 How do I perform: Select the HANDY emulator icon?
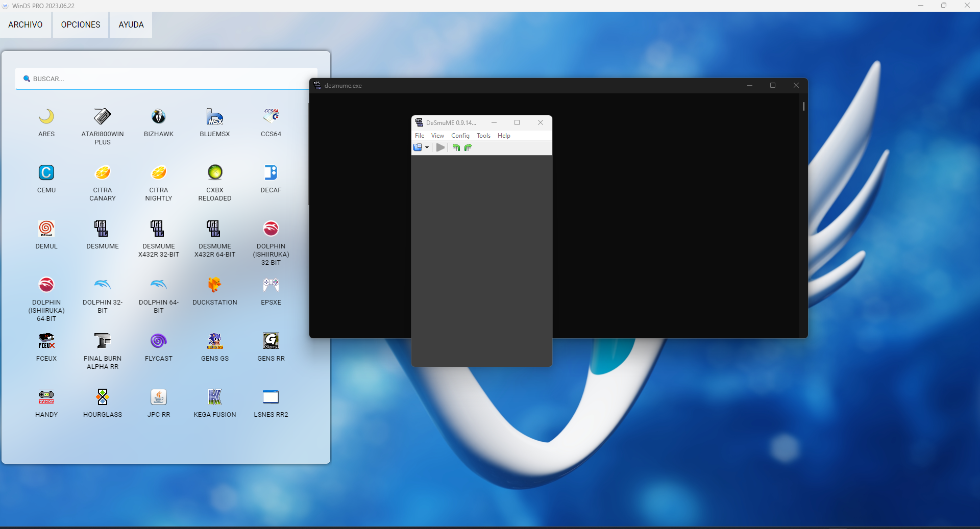(x=46, y=397)
